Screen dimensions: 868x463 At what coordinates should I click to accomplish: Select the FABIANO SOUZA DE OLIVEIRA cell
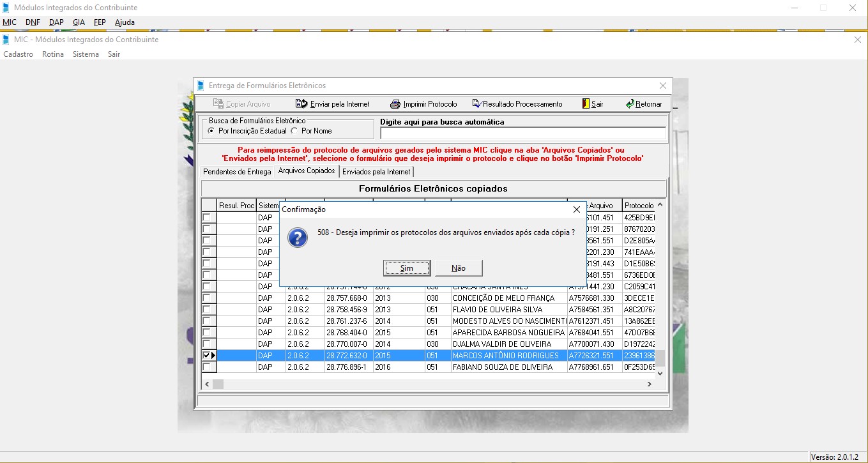(509, 367)
